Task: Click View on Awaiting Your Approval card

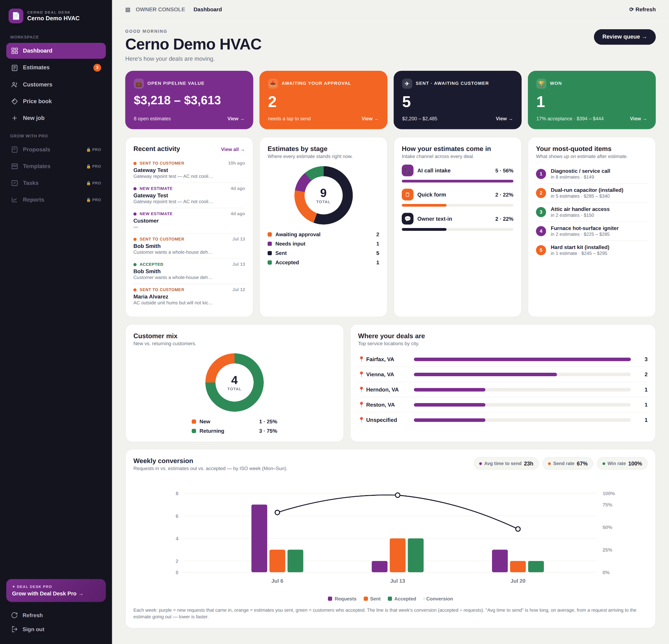Action: click(x=370, y=119)
